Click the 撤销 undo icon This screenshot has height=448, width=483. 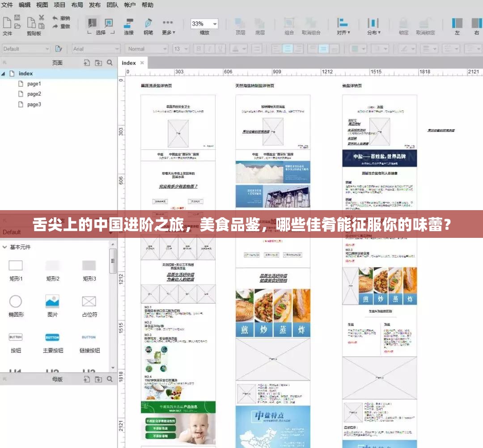tap(61, 18)
